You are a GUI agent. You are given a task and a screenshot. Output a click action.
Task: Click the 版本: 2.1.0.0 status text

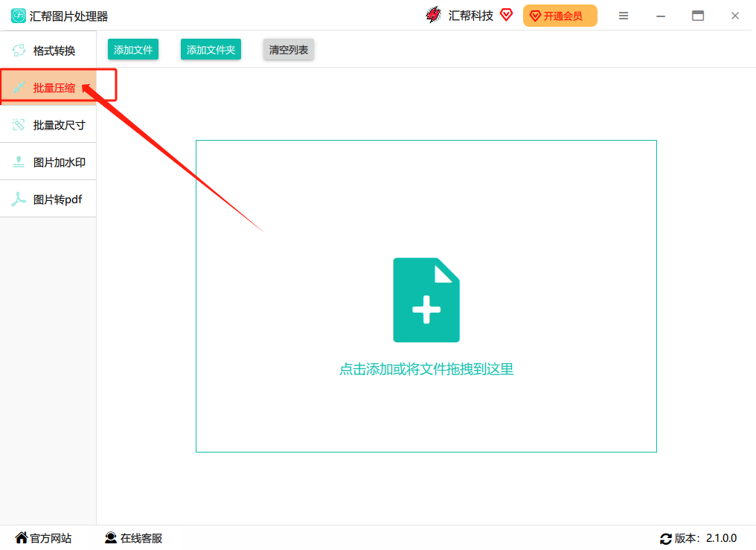pyautogui.click(x=705, y=538)
